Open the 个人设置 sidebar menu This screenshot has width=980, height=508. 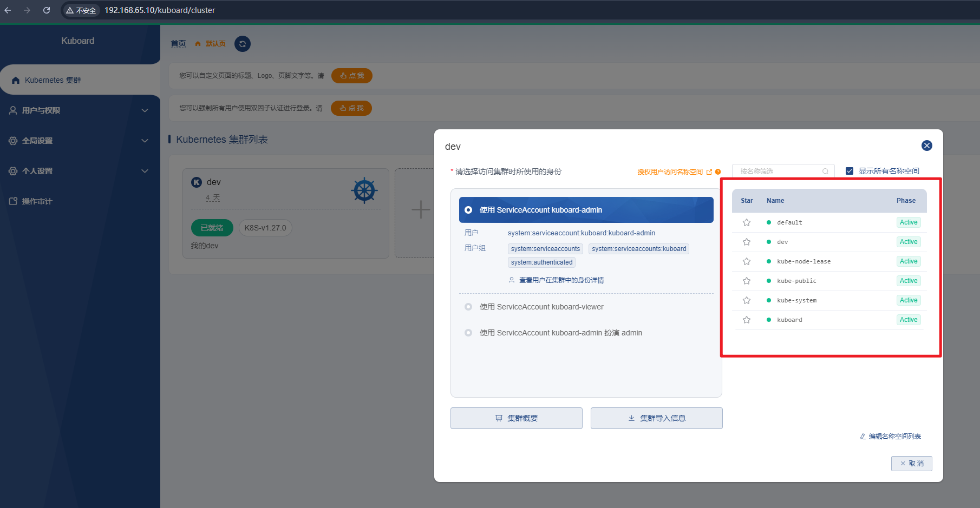pos(80,171)
